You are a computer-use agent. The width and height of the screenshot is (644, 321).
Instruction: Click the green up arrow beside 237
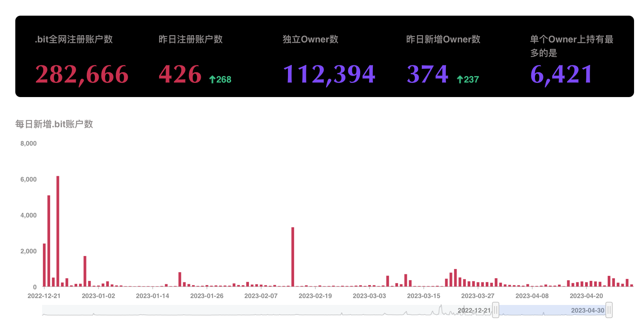pyautogui.click(x=460, y=79)
